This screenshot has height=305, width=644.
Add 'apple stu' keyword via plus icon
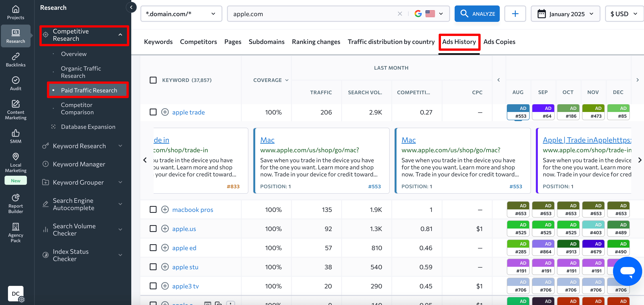165,267
